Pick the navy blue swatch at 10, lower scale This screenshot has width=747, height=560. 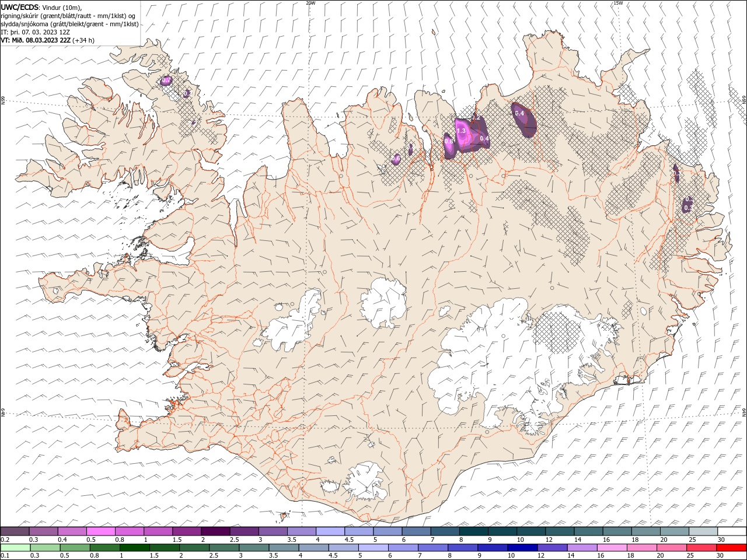click(x=522, y=548)
